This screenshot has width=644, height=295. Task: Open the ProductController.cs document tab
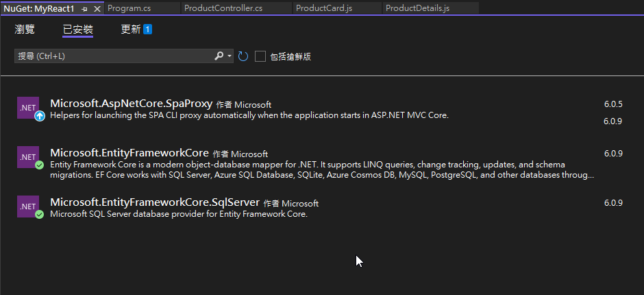pos(238,8)
